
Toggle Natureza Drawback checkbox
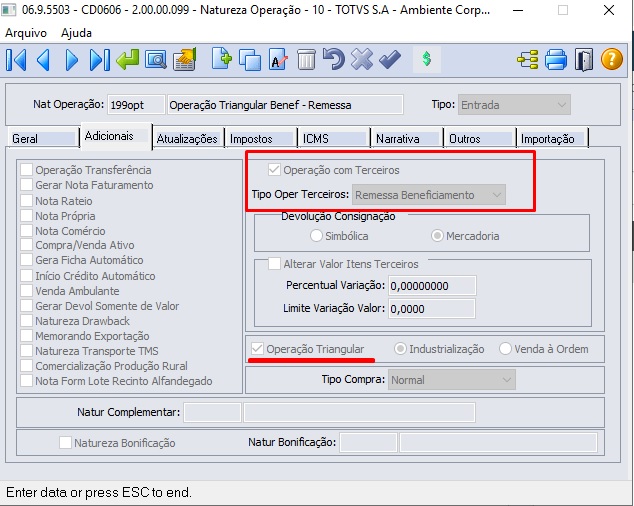click(x=27, y=320)
